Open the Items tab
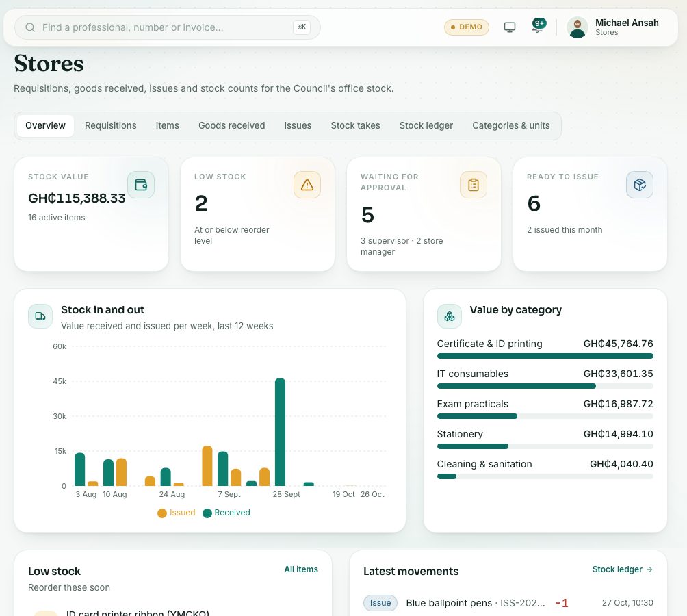The height and width of the screenshot is (616, 687). coord(168,126)
